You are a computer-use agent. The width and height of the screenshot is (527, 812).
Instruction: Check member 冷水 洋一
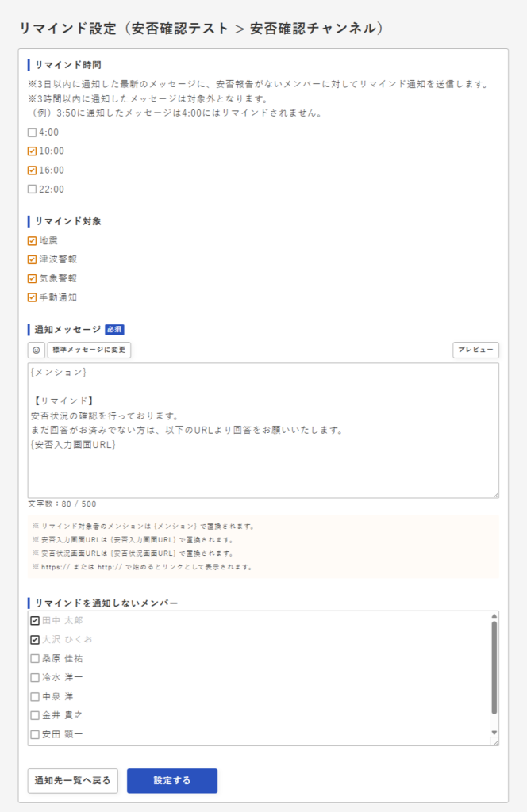(35, 677)
